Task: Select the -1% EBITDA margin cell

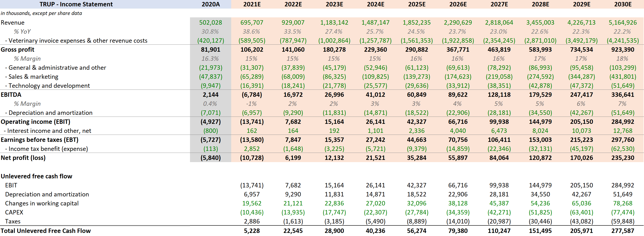Action: click(251, 104)
